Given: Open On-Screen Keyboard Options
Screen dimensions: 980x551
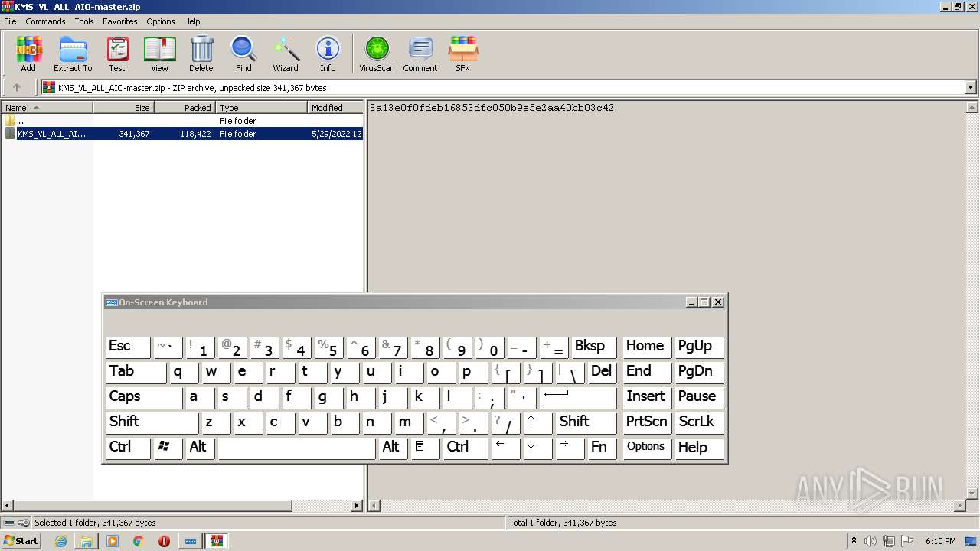Looking at the screenshot, I should tap(647, 448).
